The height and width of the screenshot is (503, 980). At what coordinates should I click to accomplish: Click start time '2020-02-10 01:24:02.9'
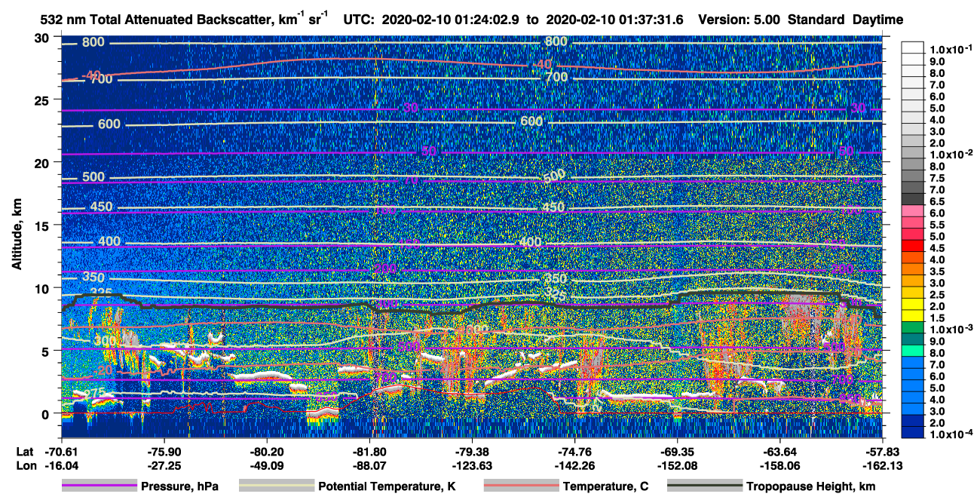pos(451,19)
